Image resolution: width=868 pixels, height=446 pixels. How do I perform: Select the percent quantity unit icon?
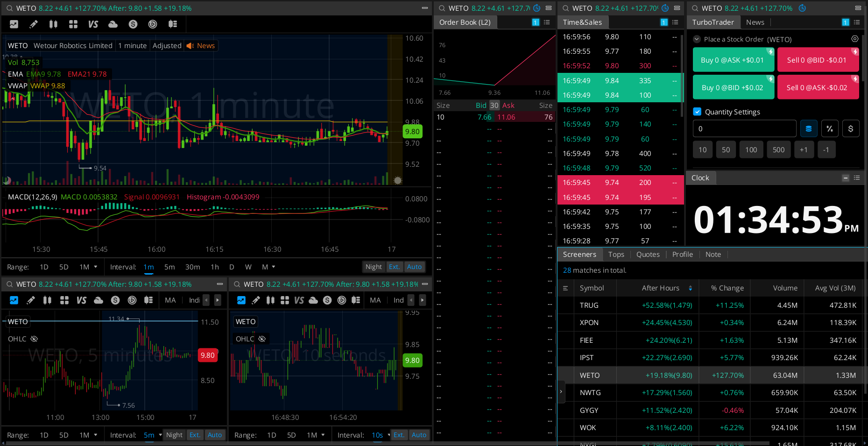click(x=830, y=128)
